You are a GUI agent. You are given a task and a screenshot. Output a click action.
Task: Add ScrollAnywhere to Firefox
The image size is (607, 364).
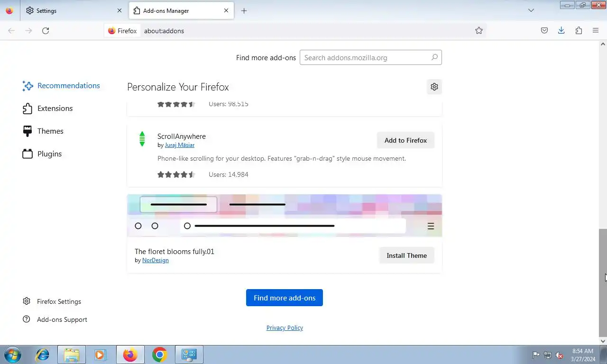click(405, 140)
